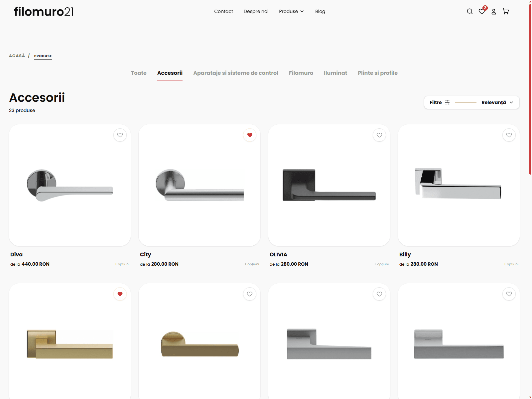Image resolution: width=532 pixels, height=399 pixels.
Task: Remove City from favorites
Action: tap(250, 135)
